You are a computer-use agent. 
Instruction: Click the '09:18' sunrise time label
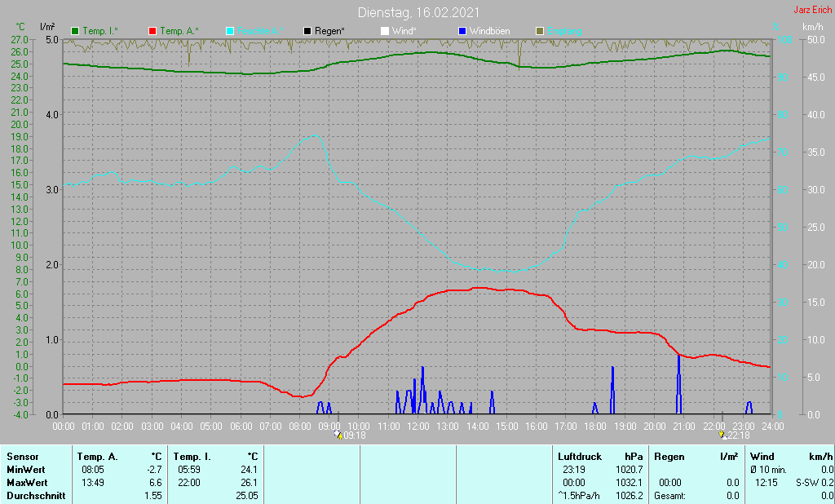355,435
